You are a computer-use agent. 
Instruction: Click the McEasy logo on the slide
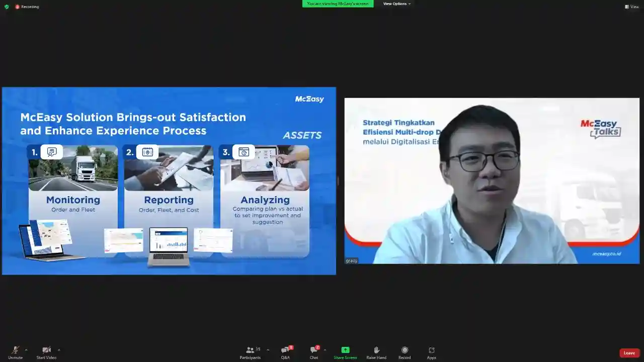(309, 99)
